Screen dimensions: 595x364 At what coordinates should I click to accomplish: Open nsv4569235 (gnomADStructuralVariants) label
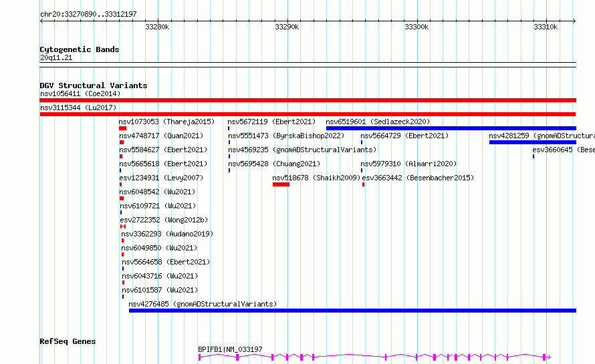[x=302, y=150]
